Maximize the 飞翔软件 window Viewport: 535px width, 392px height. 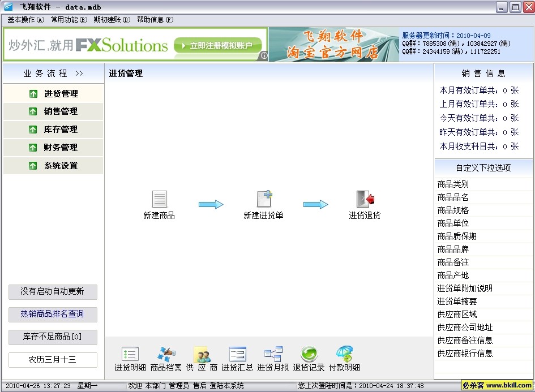coord(516,7)
